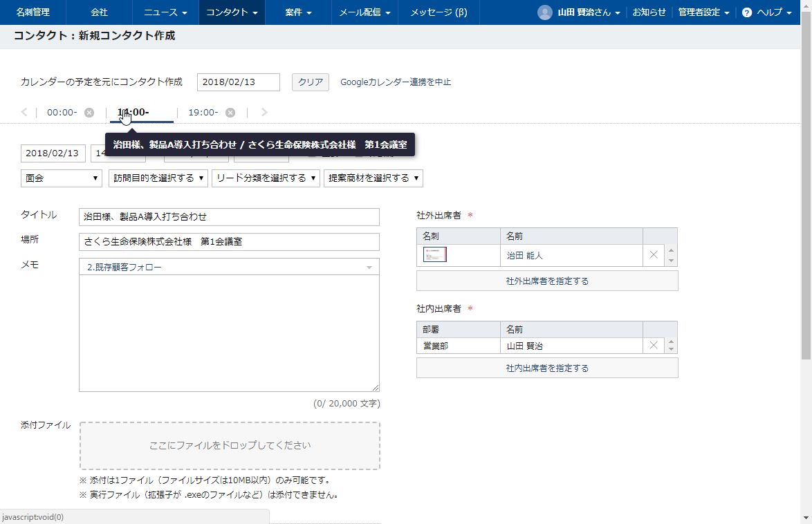
Task: Click the メモ text area
Action: 229,333
